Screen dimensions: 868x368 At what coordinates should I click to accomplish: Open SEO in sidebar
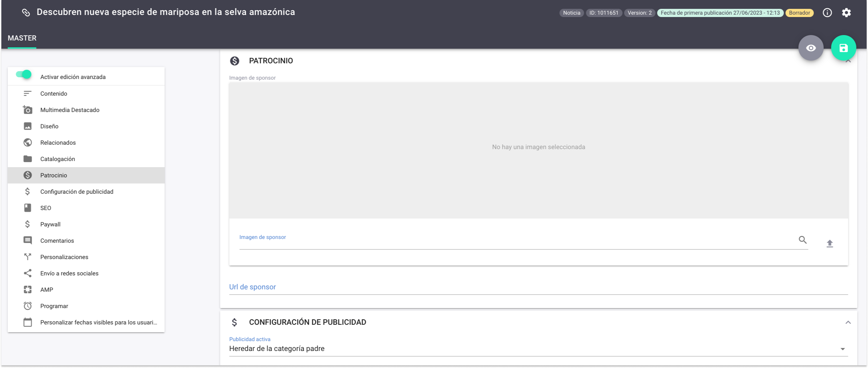86,208
